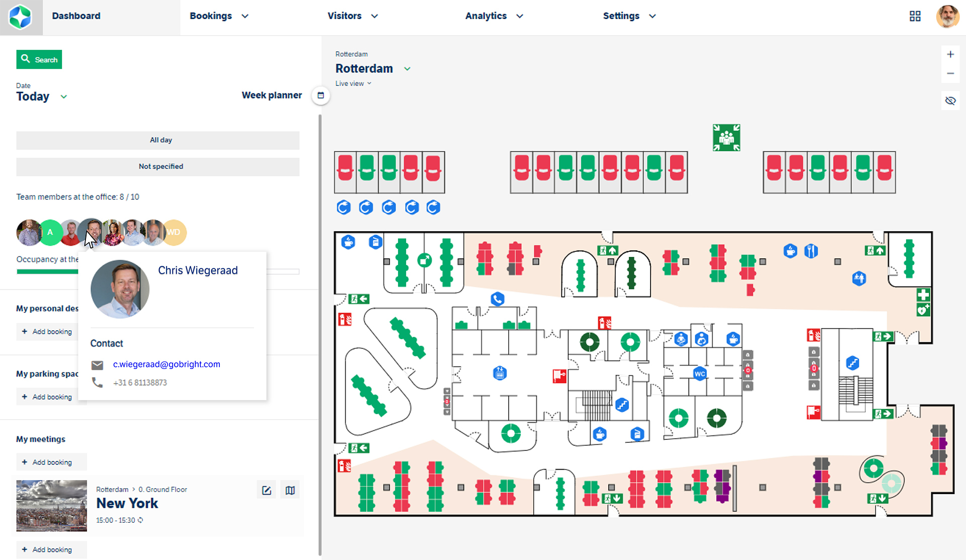Zoom in on the floor map
The image size is (966, 560).
pos(950,54)
